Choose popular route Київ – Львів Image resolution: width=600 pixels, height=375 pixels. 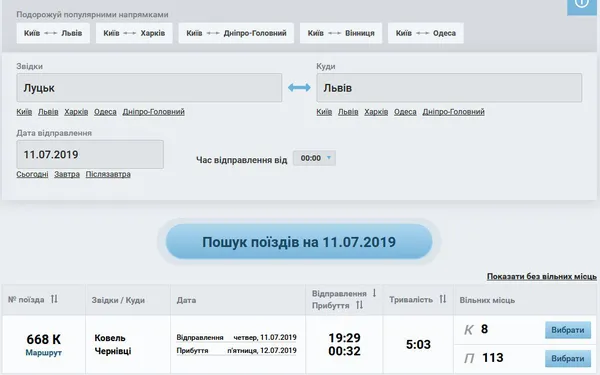pyautogui.click(x=53, y=33)
